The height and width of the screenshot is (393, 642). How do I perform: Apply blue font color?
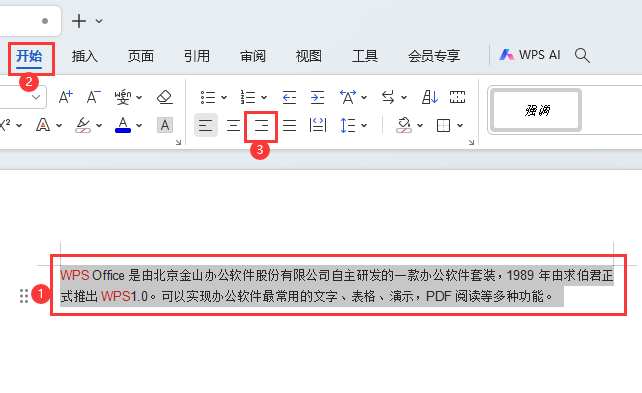click(x=123, y=125)
